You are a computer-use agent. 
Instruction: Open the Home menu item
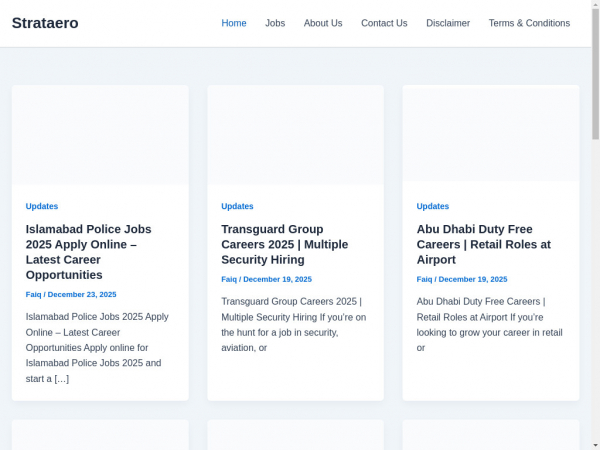(x=233, y=23)
